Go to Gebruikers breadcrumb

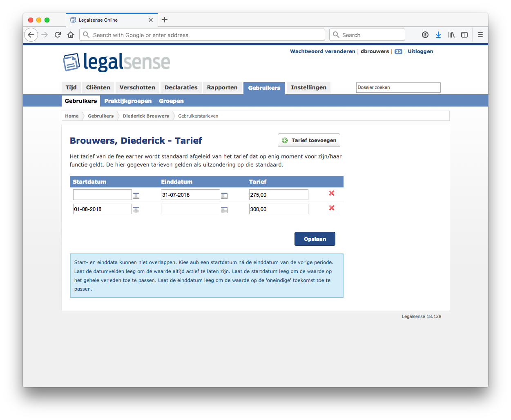(x=100, y=116)
